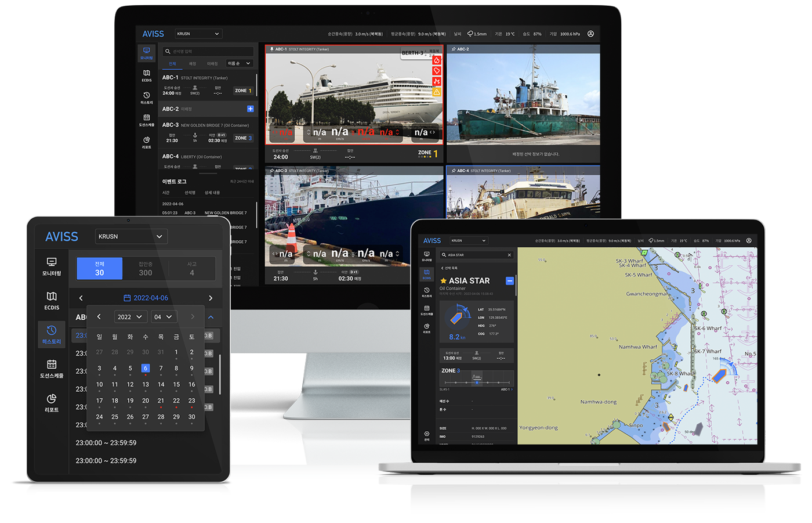
Task: Open ECDIS in the desktop monitor sidebar
Action: pyautogui.click(x=146, y=75)
